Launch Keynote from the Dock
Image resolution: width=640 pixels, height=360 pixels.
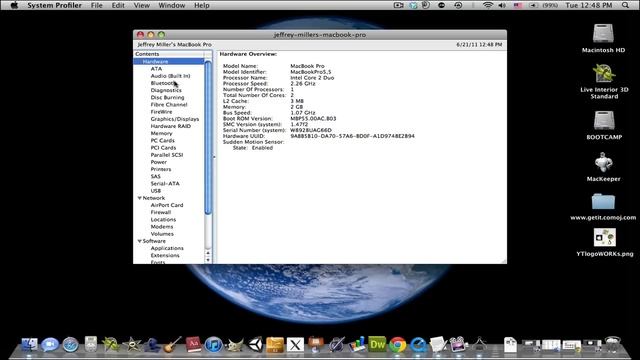coord(316,344)
